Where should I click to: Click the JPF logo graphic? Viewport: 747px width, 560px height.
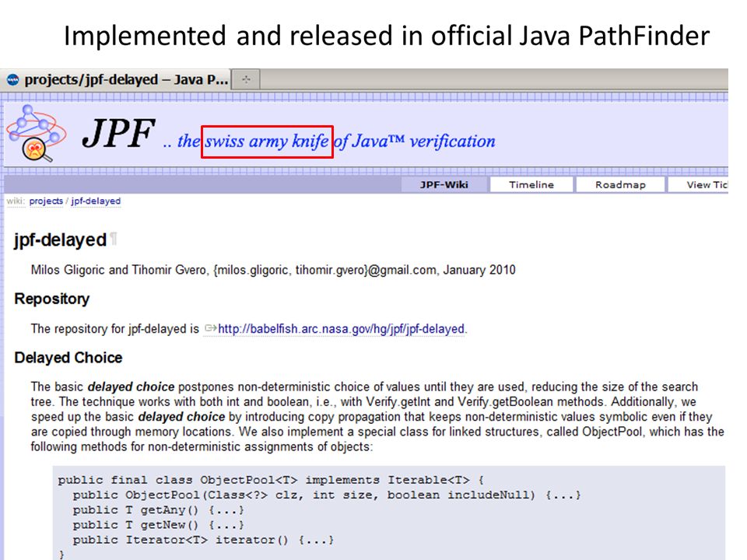[x=37, y=133]
